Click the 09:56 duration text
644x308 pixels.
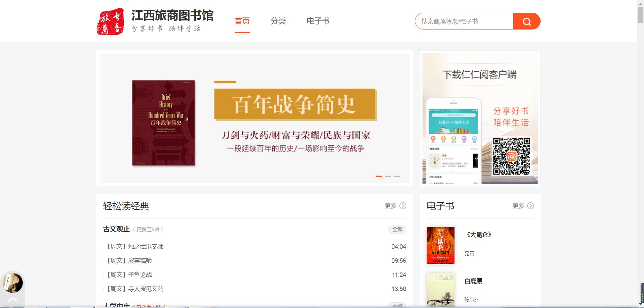(399, 261)
